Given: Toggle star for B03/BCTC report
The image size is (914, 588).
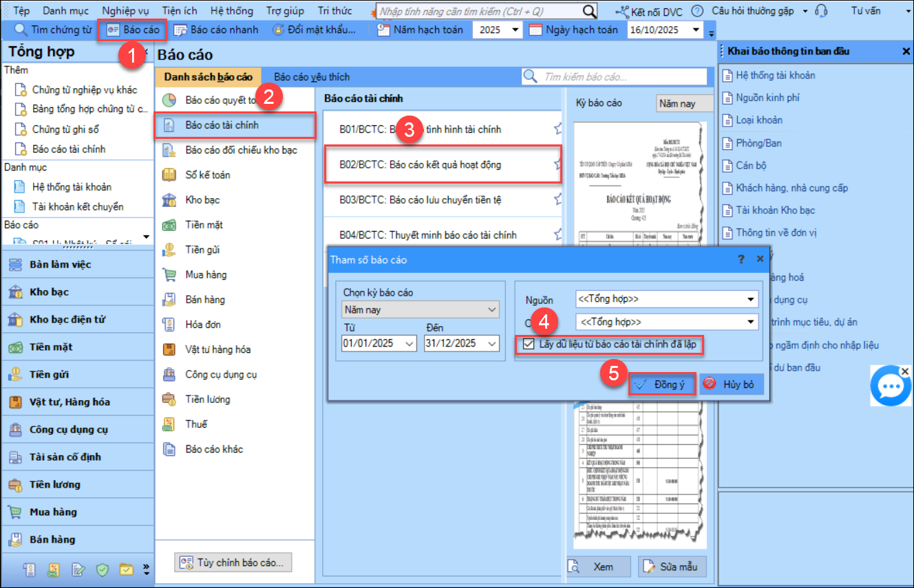Looking at the screenshot, I should 557,199.
